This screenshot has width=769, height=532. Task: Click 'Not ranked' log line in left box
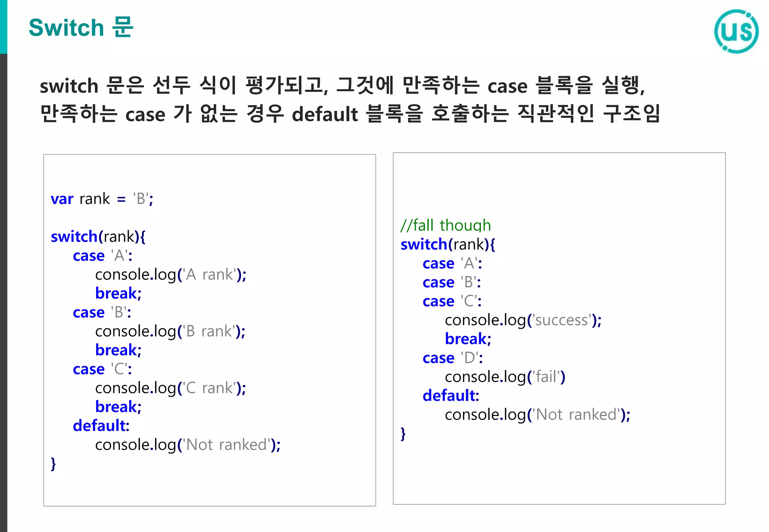click(188, 445)
